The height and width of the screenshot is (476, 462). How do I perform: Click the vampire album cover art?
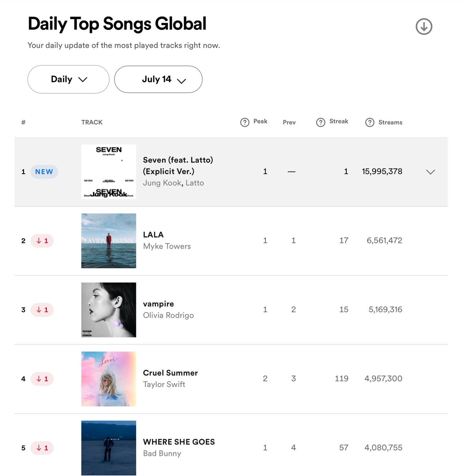(x=109, y=310)
